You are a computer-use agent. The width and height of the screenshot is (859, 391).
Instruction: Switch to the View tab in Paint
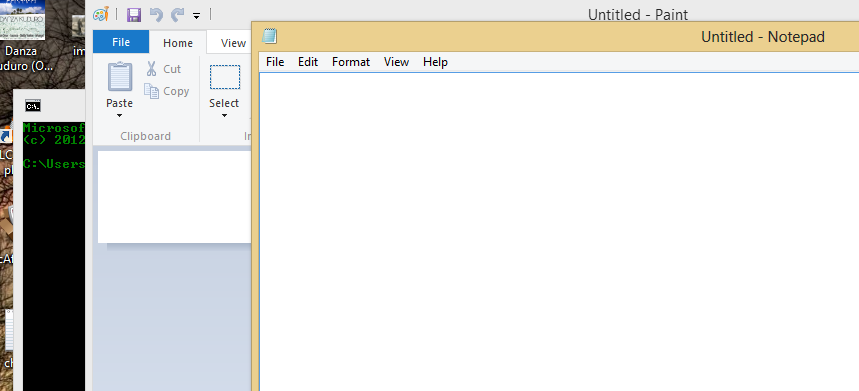[233, 43]
